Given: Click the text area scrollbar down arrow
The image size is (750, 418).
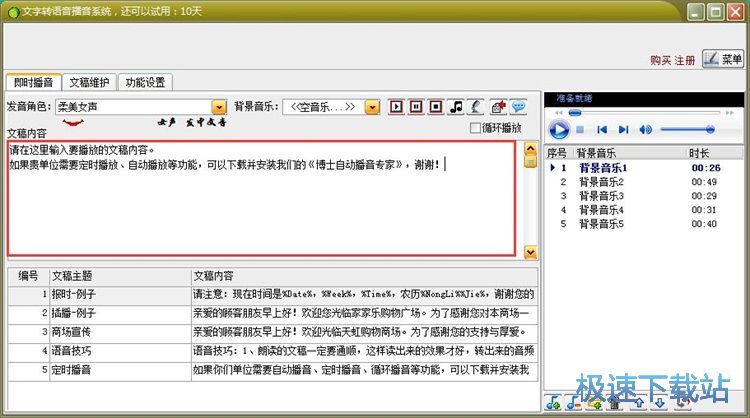Looking at the screenshot, I should click(530, 252).
